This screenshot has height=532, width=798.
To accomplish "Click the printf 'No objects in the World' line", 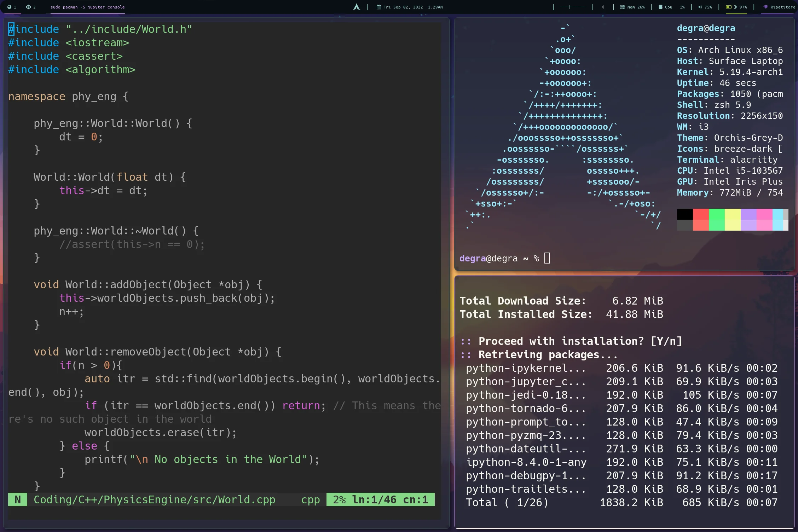I will coord(202,459).
